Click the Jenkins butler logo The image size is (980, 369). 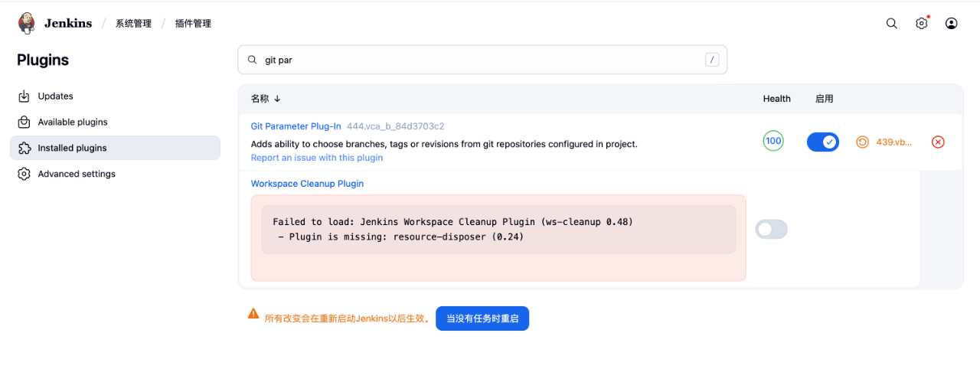28,23
